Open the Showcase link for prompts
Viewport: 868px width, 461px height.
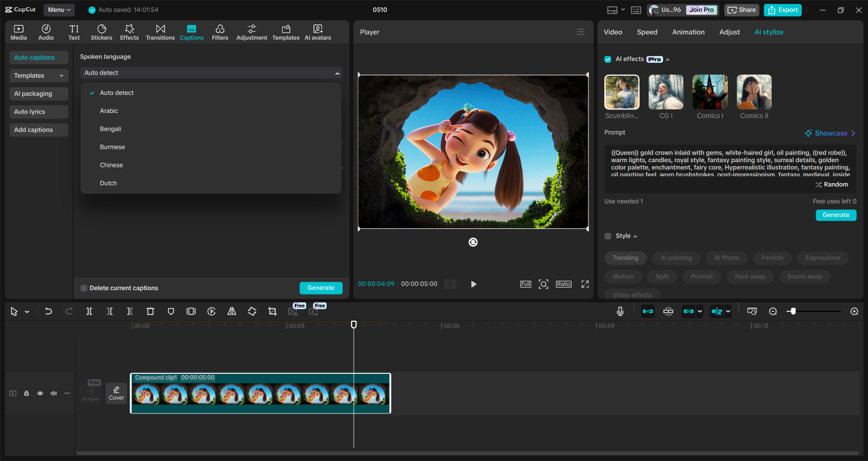[x=830, y=133]
